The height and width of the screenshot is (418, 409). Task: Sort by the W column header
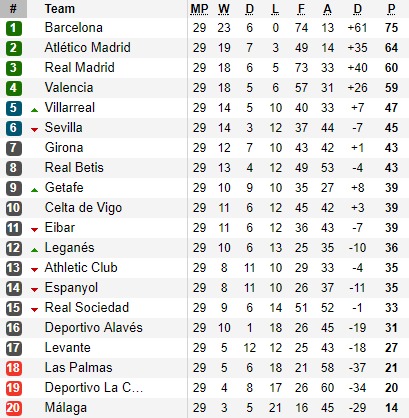224,9
